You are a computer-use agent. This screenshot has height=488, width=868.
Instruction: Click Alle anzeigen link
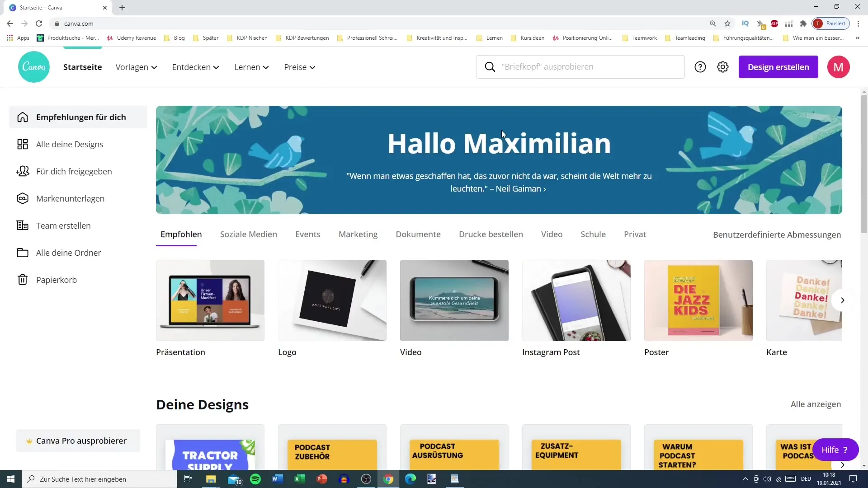pos(816,404)
